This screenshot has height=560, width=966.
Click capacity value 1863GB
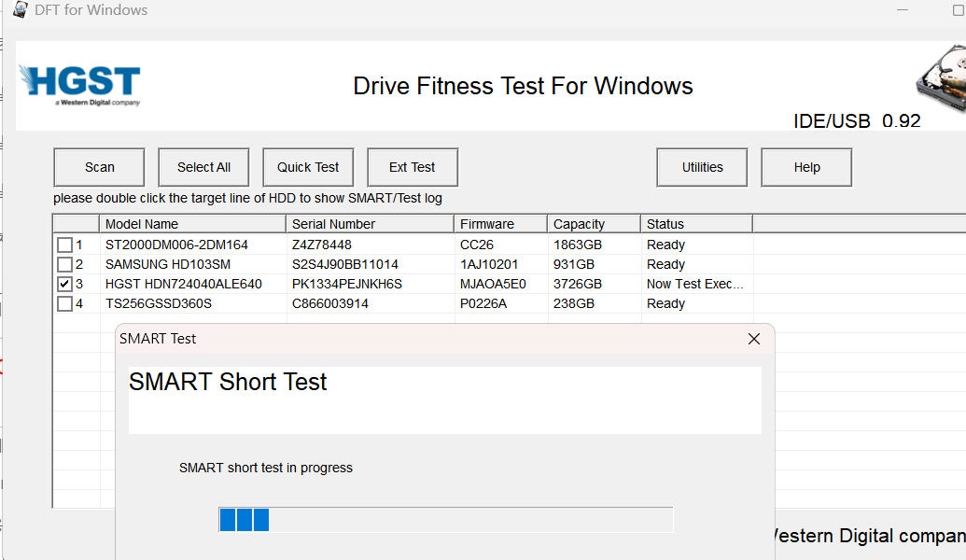(x=577, y=245)
